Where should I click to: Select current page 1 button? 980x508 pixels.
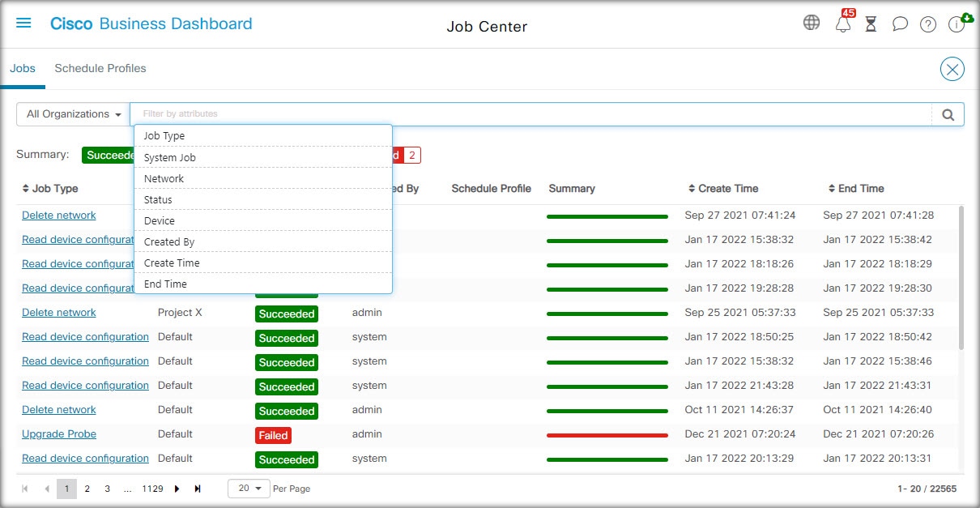click(x=66, y=489)
